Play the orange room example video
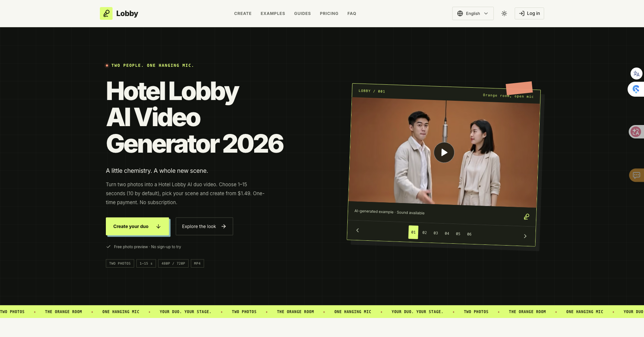The height and width of the screenshot is (337, 644). click(x=444, y=153)
